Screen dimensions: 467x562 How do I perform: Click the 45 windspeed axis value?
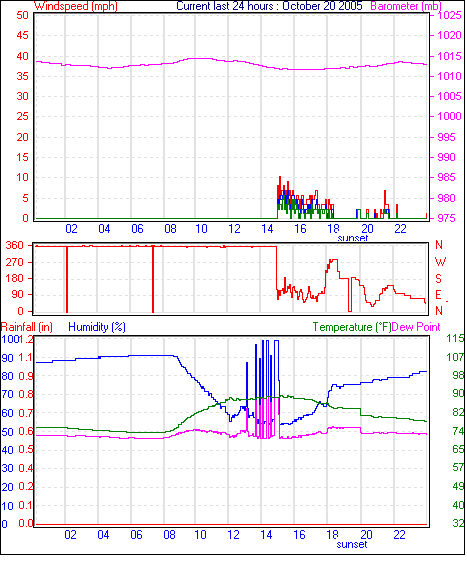[22, 35]
